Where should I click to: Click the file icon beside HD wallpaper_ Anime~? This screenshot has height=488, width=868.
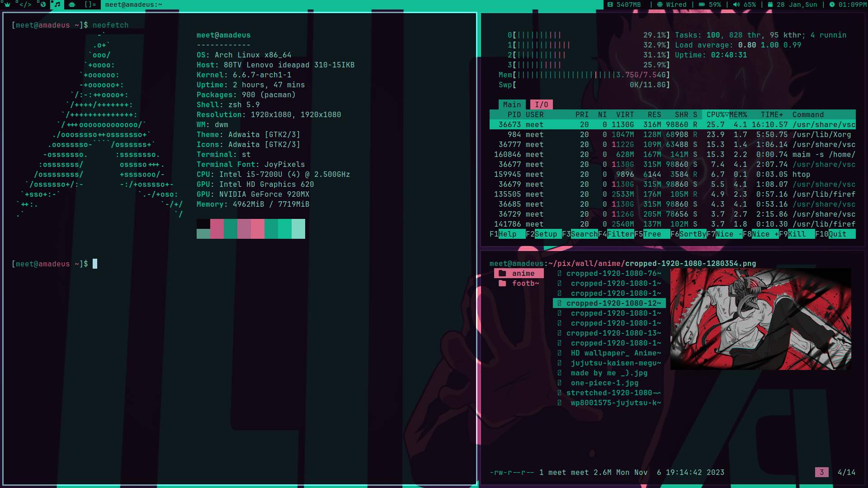[560, 353]
